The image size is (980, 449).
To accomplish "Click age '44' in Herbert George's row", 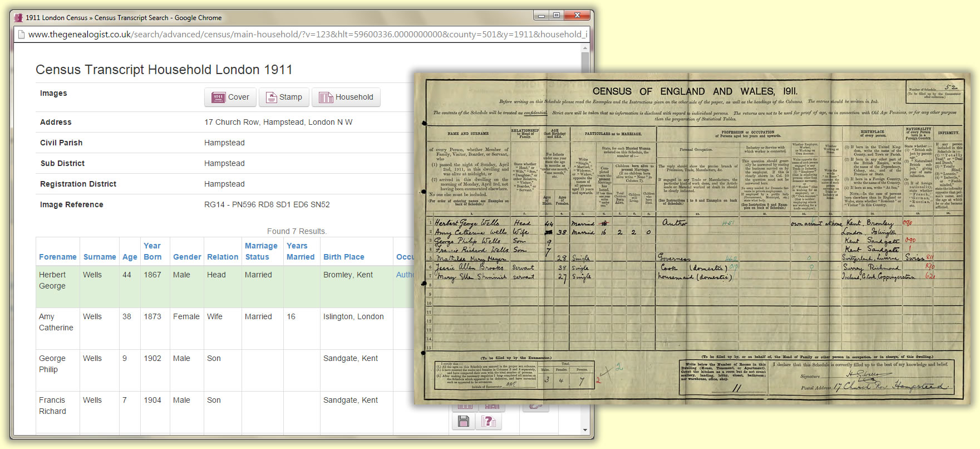I will [127, 275].
